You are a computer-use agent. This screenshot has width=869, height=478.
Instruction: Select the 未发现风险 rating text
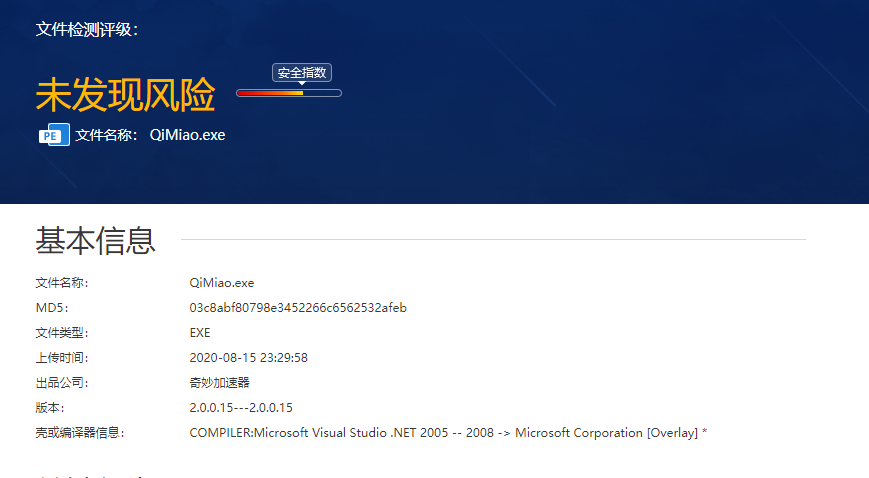tap(125, 95)
